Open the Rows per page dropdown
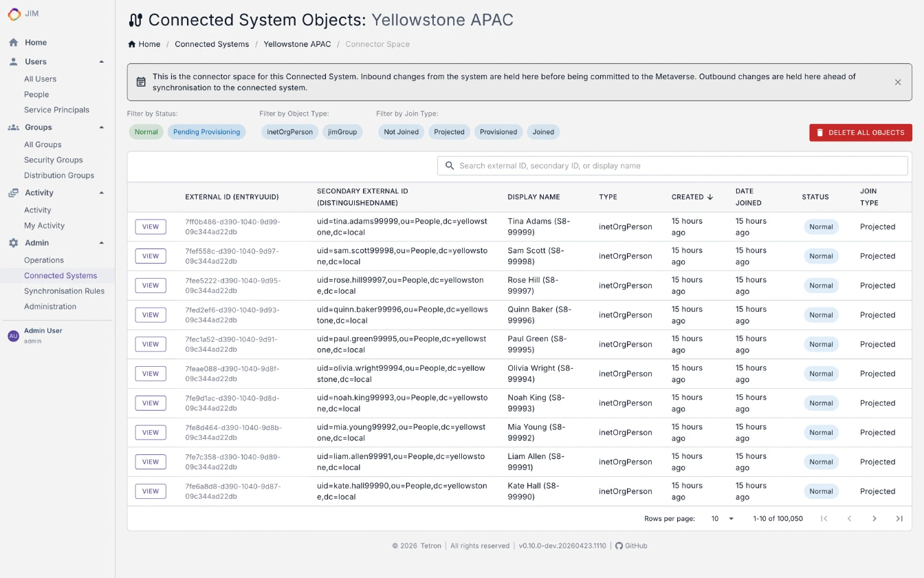The image size is (924, 578). coord(720,518)
